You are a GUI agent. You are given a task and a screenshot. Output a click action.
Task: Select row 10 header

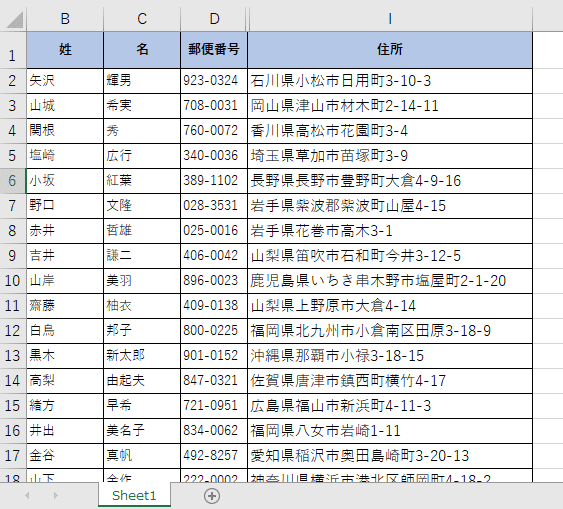13,281
